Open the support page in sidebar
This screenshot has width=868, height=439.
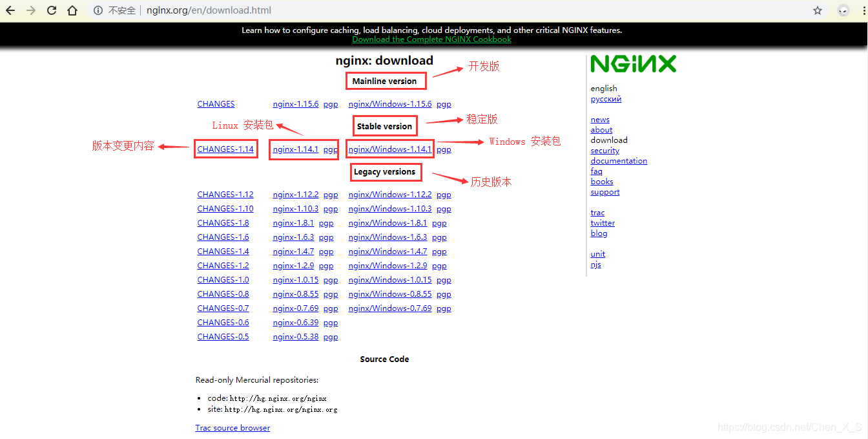605,192
